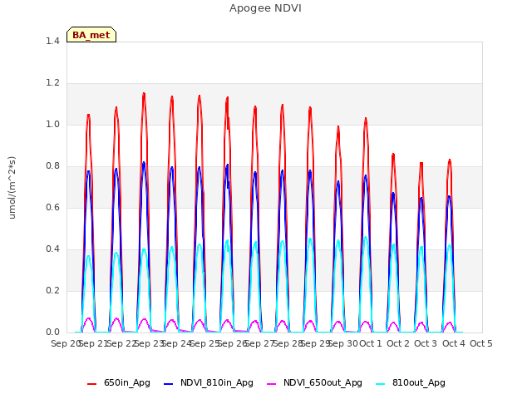Screen dimensions: 532x399
Task: Toggle the 810out_Apg legend entry
Action: coord(411,383)
